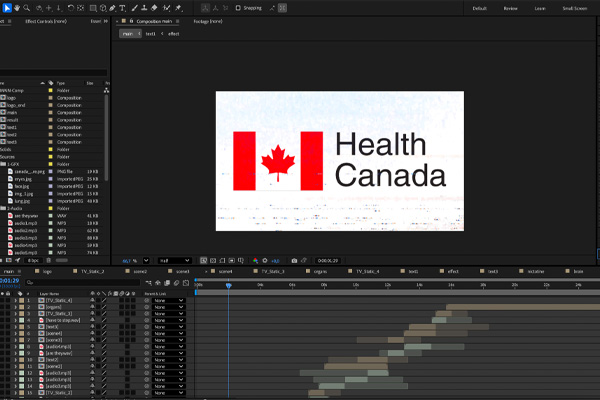
Task: Select the Clone Stamp tool
Action: tap(144, 8)
